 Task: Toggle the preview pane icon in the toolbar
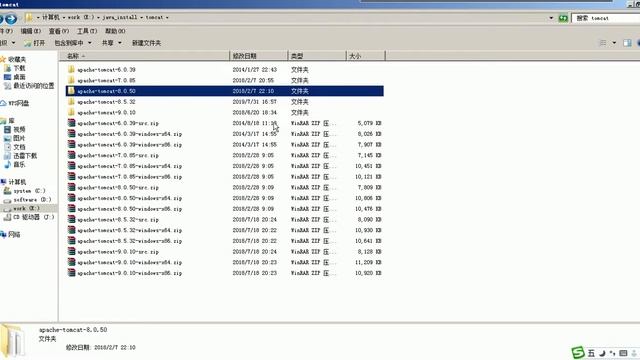627,43
